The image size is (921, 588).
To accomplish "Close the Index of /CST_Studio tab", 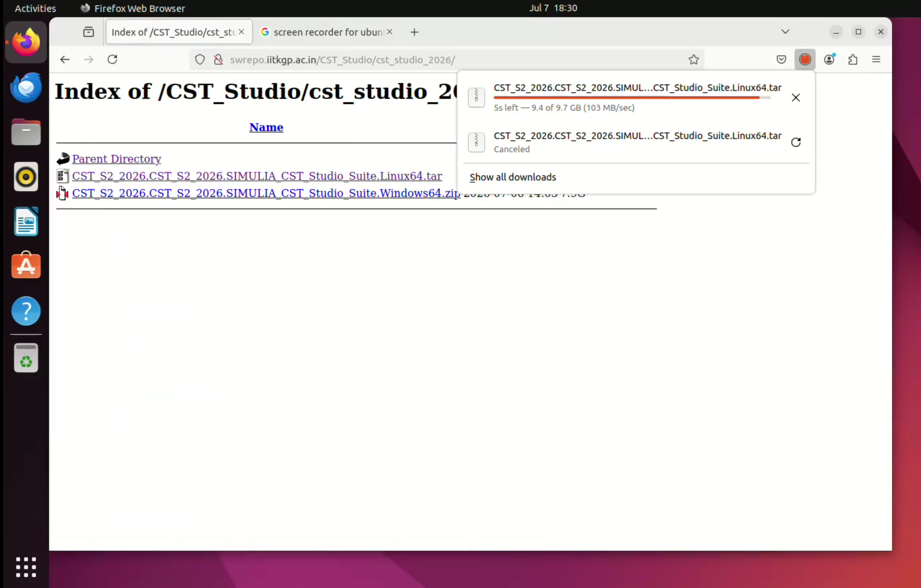I will (241, 32).
